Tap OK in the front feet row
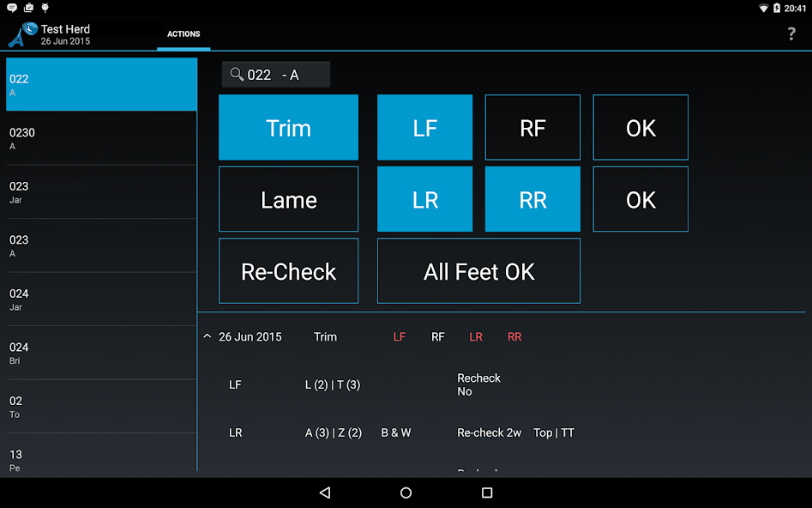 pos(641,128)
